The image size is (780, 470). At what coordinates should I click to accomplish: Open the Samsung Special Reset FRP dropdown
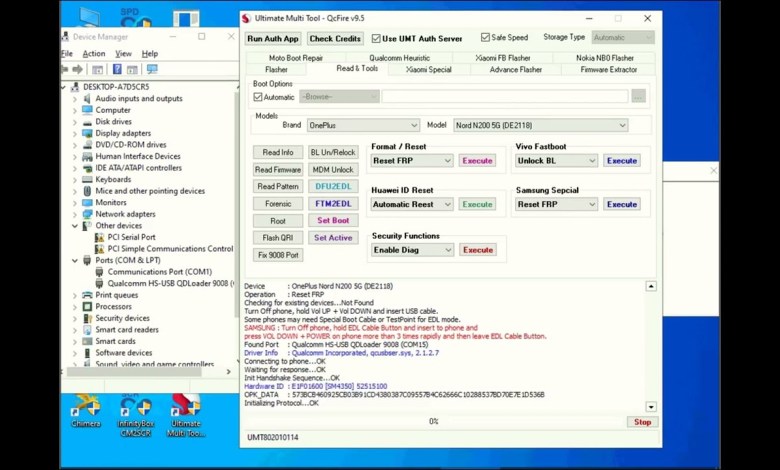pyautogui.click(x=556, y=204)
